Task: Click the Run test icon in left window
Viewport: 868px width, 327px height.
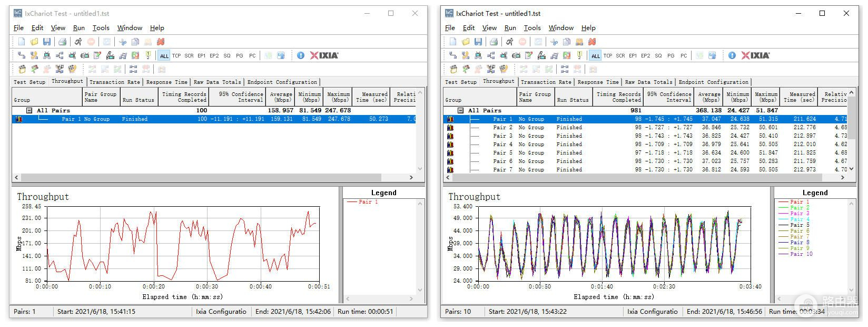Action: (78, 42)
